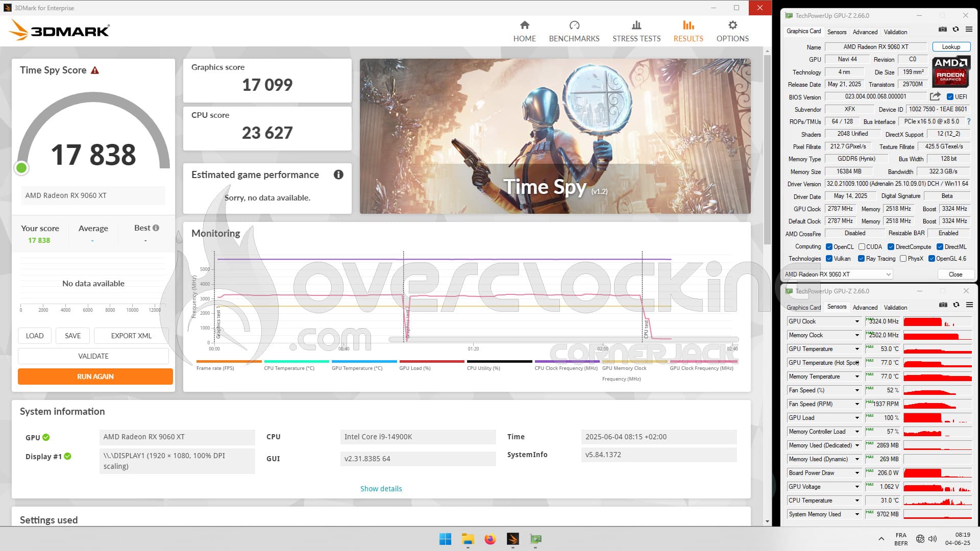
Task: Expand the System Memory Used dropdown
Action: click(857, 514)
